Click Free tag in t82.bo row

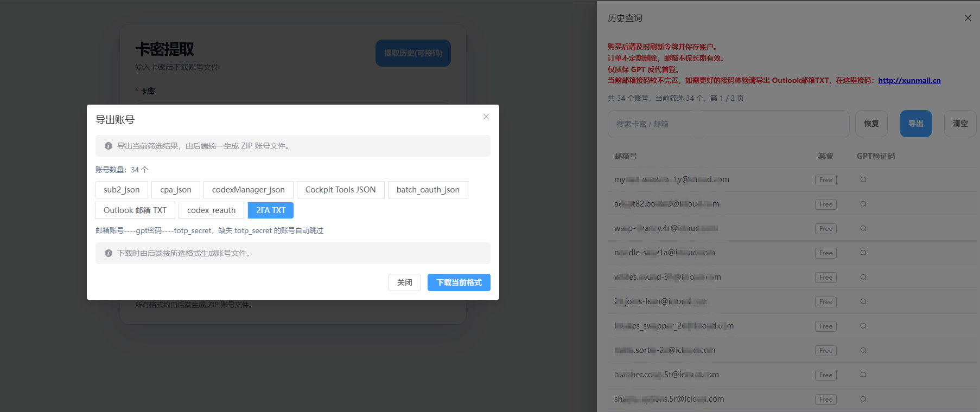click(826, 204)
